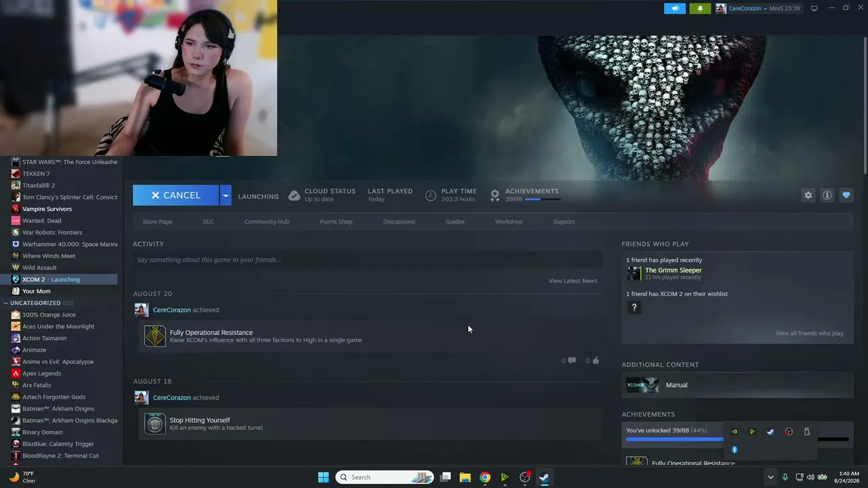Collapse the hidden tray icons chevron

pos(770,477)
